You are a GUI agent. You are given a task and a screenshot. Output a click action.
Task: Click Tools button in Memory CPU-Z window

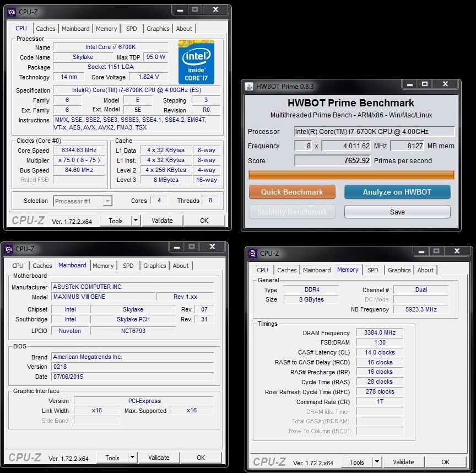click(356, 463)
